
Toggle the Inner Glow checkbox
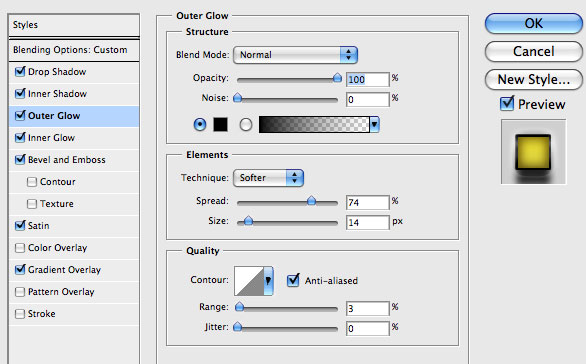pyautogui.click(x=20, y=138)
